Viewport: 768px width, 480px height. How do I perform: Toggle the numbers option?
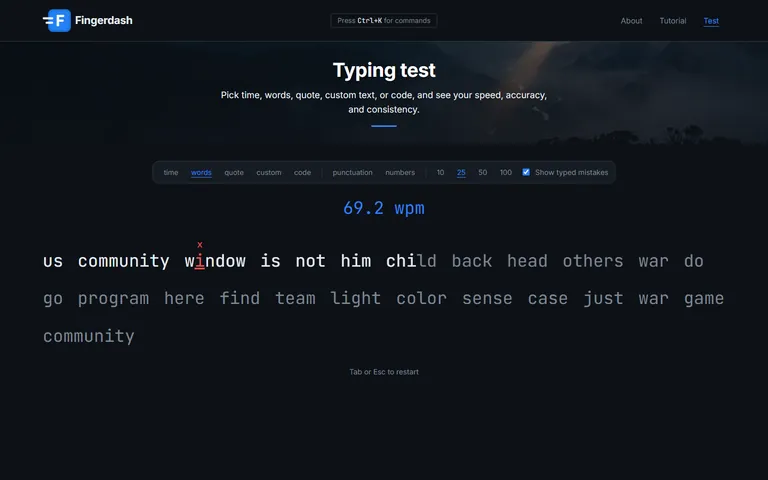pos(400,172)
